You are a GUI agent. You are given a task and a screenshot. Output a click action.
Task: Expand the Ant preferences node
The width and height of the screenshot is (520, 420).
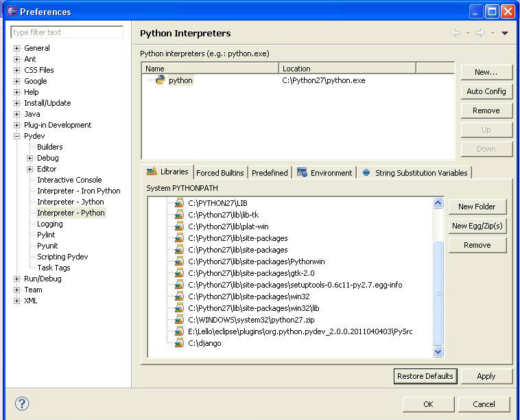[x=16, y=59]
